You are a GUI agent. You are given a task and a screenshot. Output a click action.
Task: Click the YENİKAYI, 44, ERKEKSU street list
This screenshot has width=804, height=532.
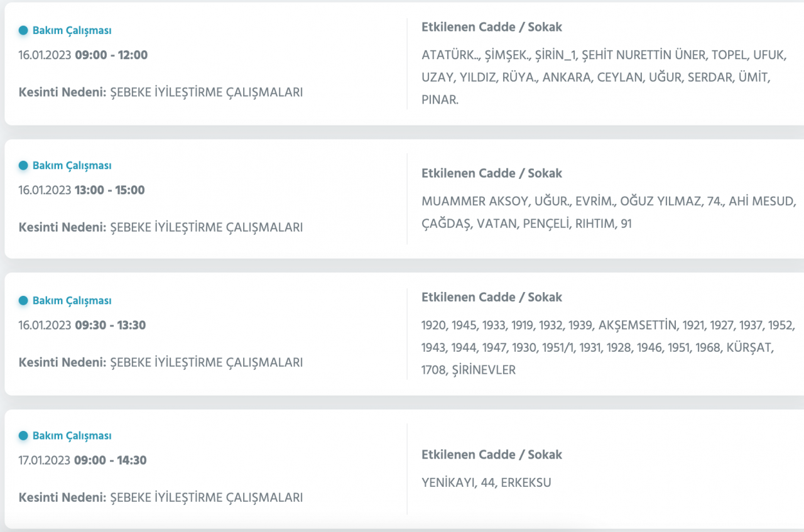click(x=486, y=483)
